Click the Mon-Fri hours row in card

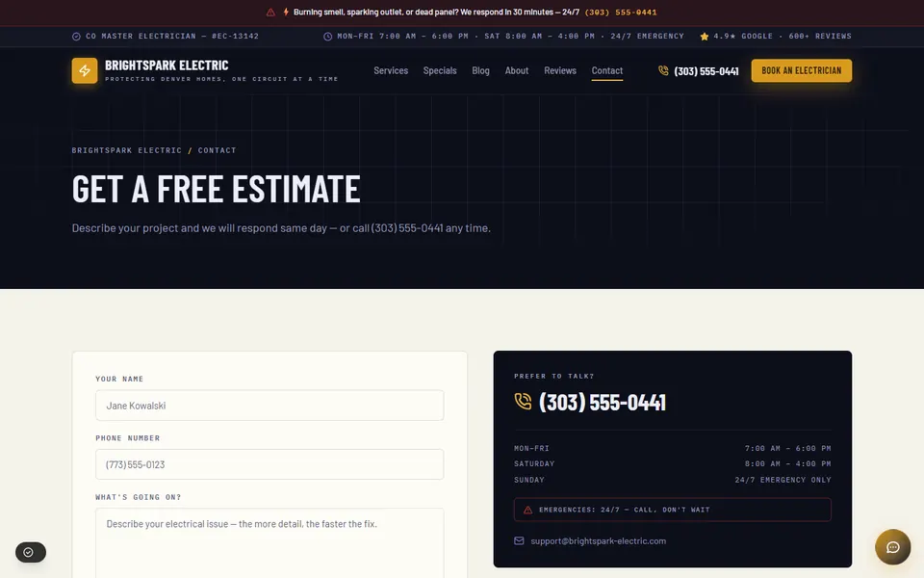pyautogui.click(x=673, y=448)
